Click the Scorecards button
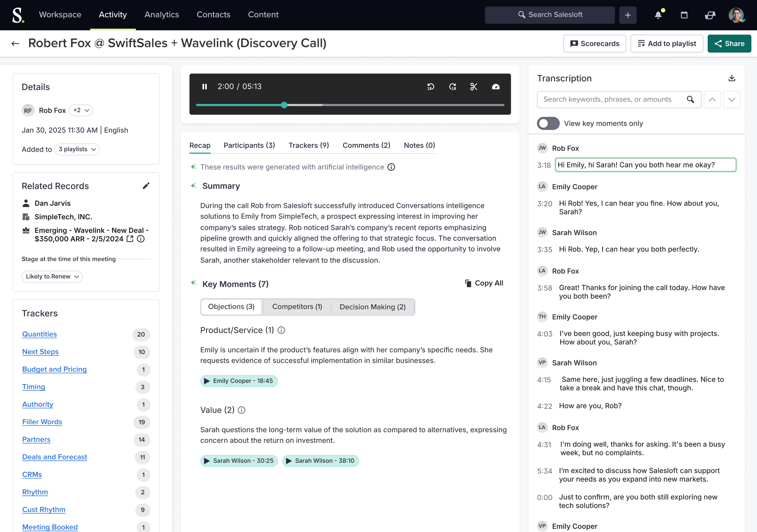Screen dimensions: 757x532 click(x=595, y=44)
